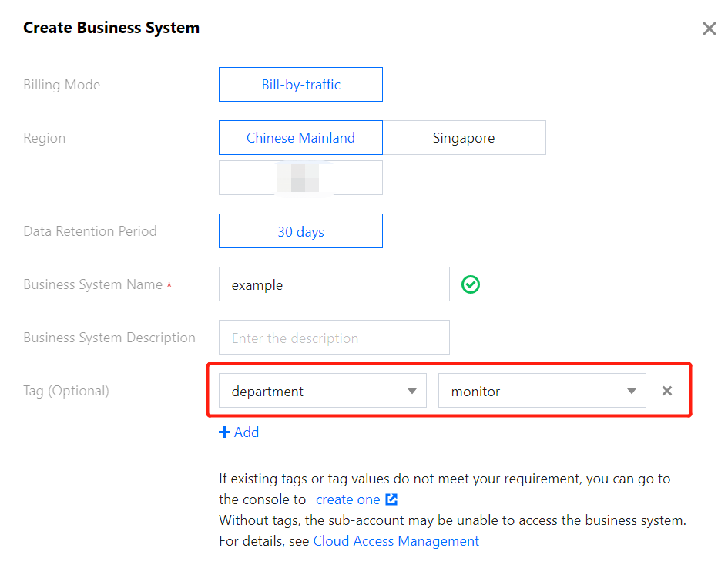The image size is (728, 565).
Task: Click the department dropdown arrow
Action: point(411,392)
